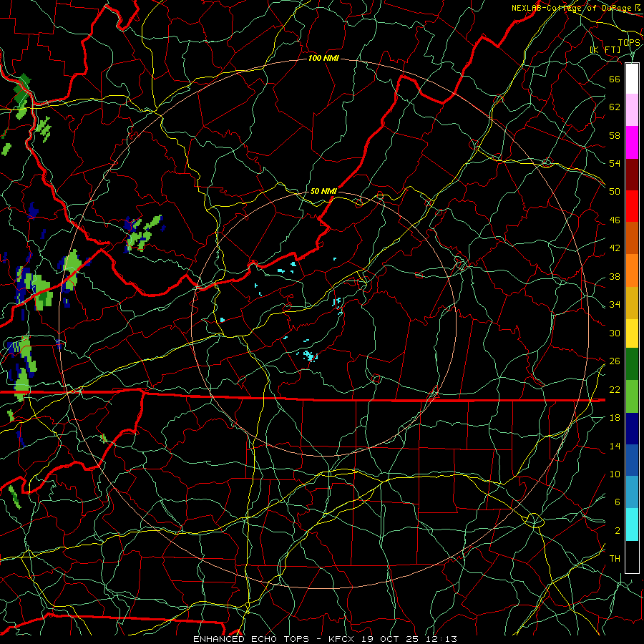Select the gold legend swatch

pos(632,303)
